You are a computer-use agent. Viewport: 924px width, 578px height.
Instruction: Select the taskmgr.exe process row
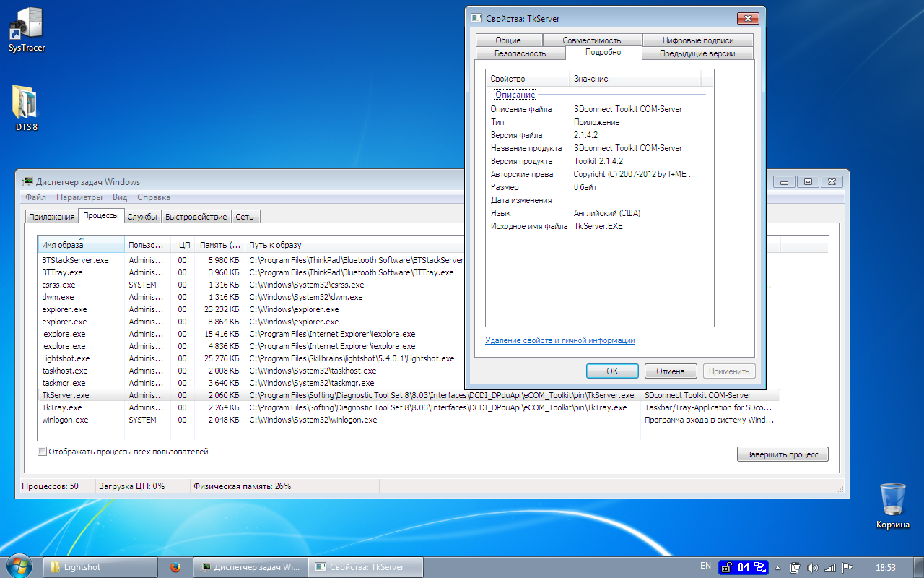(x=409, y=383)
